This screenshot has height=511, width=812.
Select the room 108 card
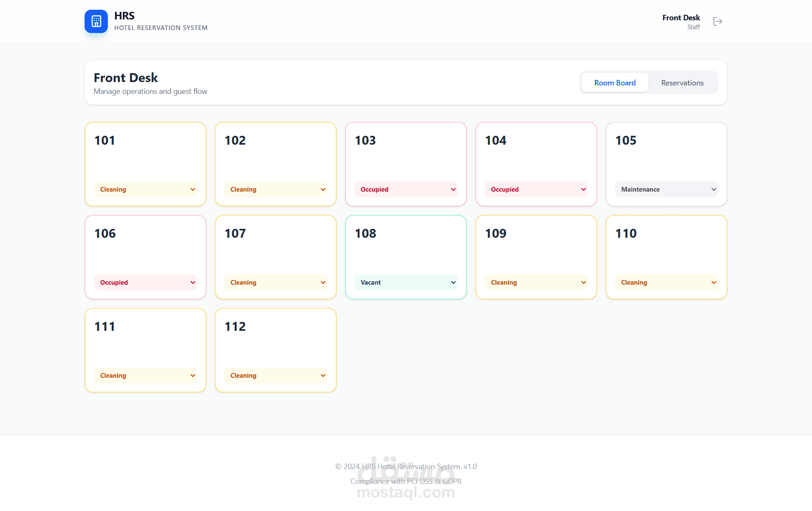(406, 245)
